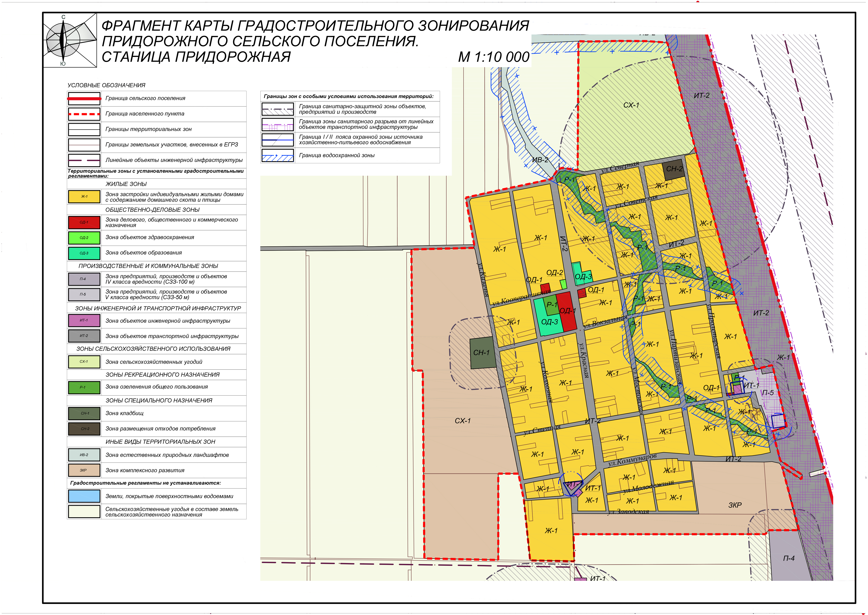Pick the yellow Ж-1 legend swatch

[x=84, y=197]
